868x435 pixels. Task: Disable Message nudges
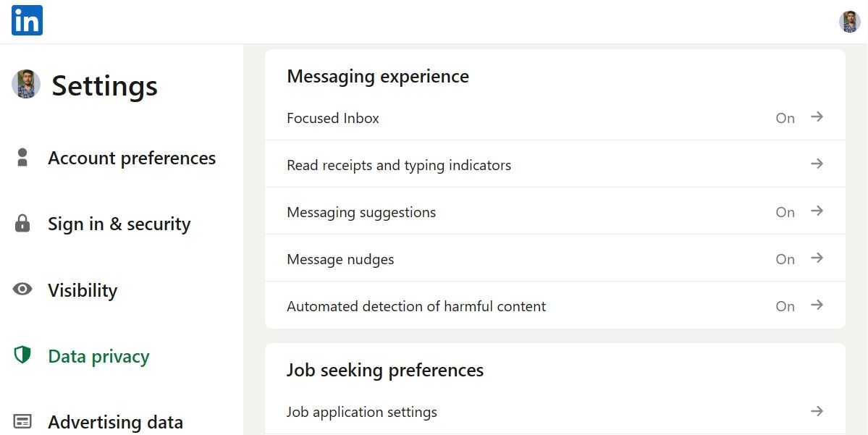pyautogui.click(x=785, y=258)
